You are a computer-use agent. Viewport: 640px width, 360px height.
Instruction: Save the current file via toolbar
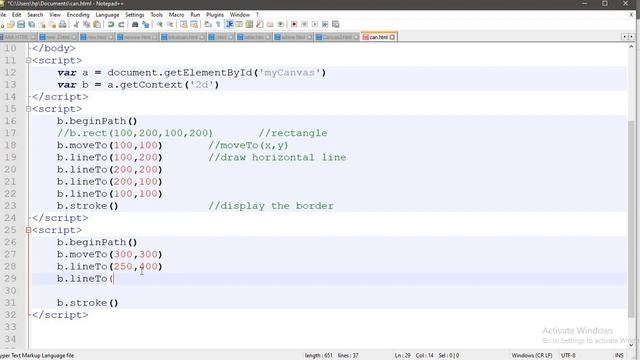point(21,24)
